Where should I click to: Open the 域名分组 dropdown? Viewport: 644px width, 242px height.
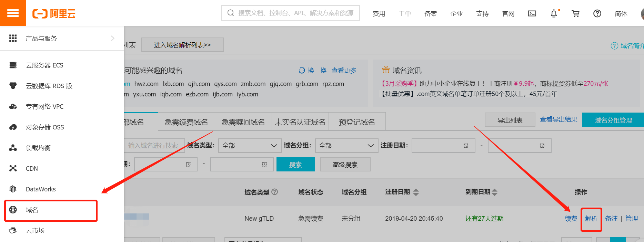click(346, 146)
